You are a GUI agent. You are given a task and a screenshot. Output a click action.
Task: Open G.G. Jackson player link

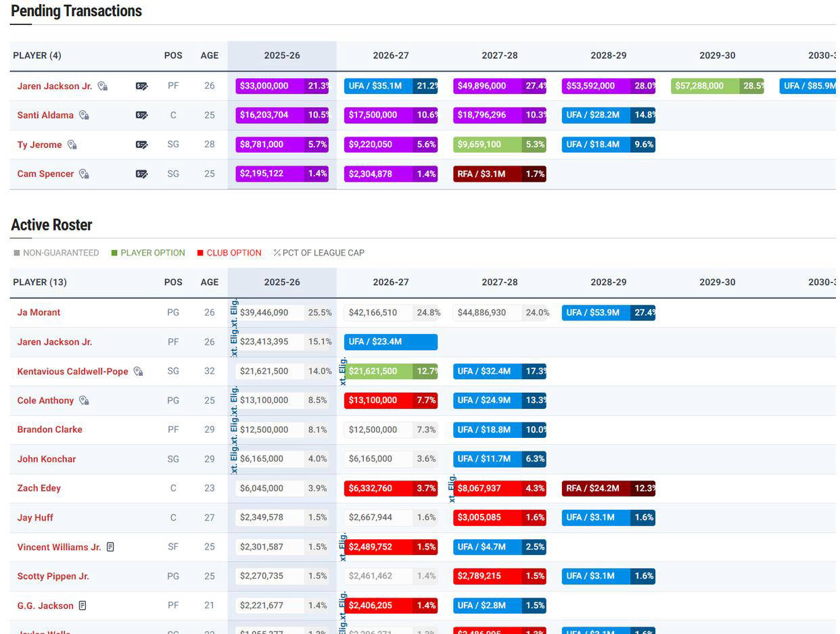[x=45, y=606]
